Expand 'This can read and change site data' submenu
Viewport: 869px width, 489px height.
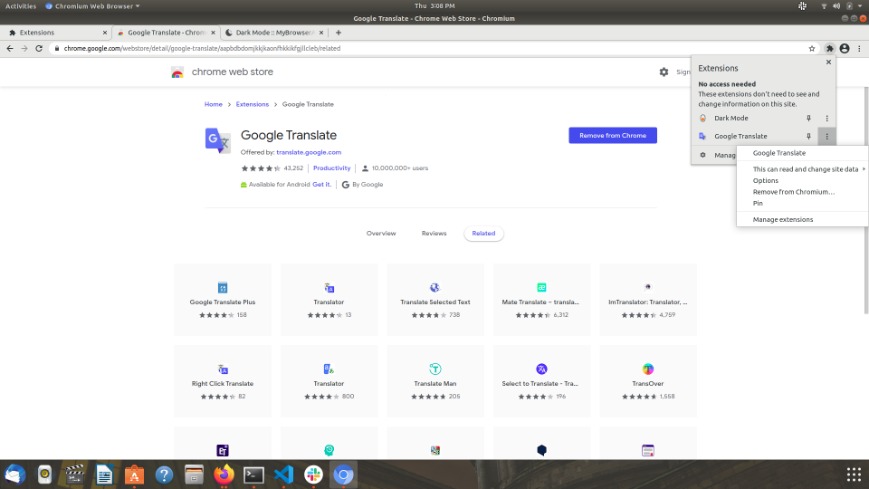(802, 169)
